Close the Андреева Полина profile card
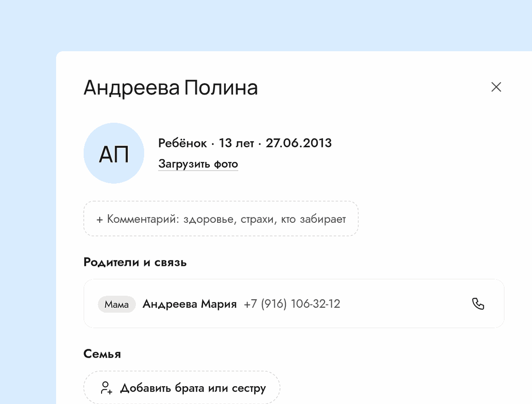This screenshot has height=404, width=532. point(496,87)
